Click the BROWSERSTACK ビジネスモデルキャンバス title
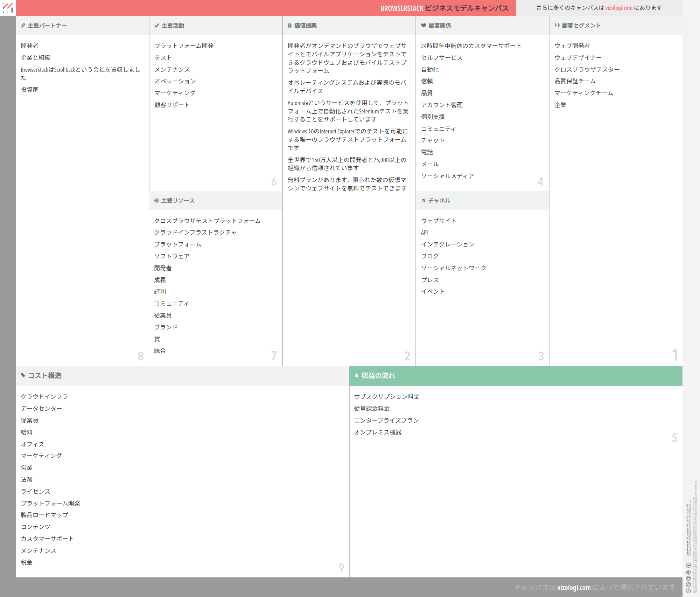The height and width of the screenshot is (597, 700). (444, 8)
